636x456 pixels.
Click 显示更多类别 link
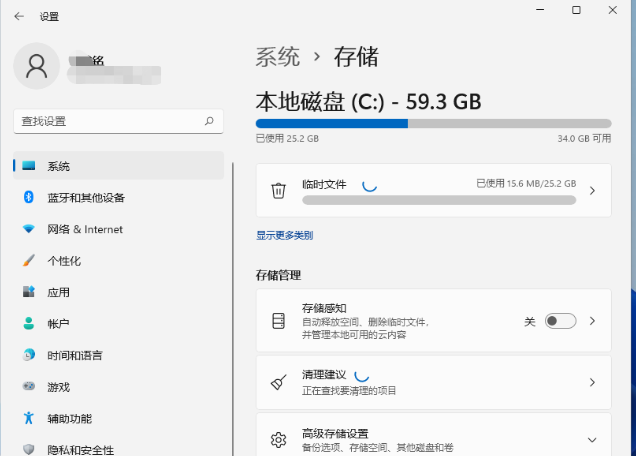pyautogui.click(x=284, y=236)
